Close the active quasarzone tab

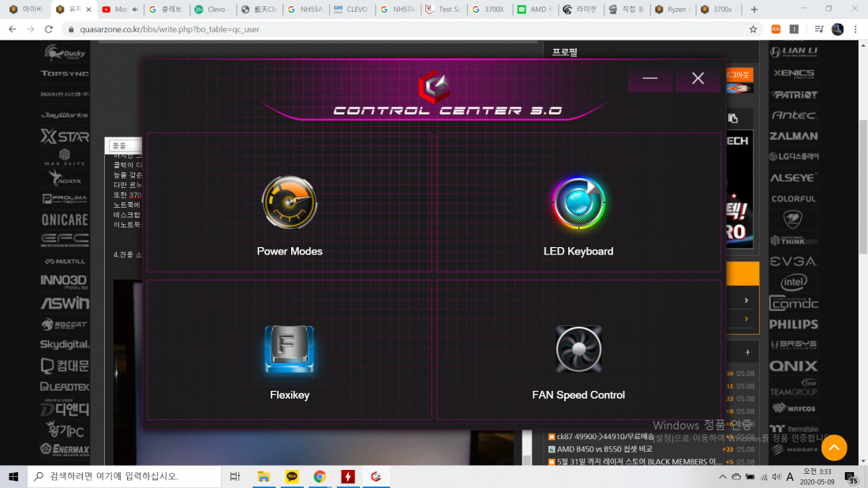pyautogui.click(x=88, y=9)
